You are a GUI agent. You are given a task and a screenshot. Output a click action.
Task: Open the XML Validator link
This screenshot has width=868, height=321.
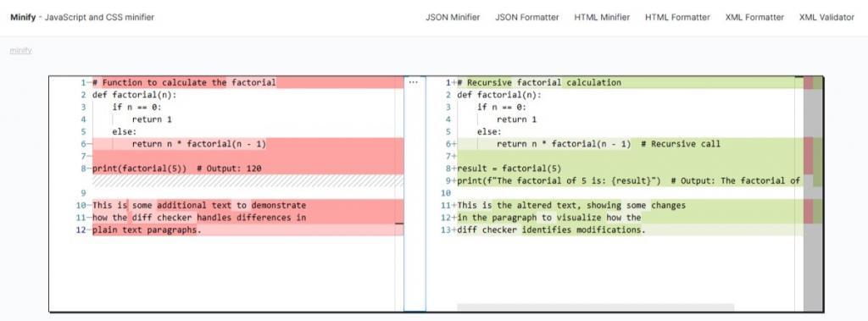coord(826,17)
